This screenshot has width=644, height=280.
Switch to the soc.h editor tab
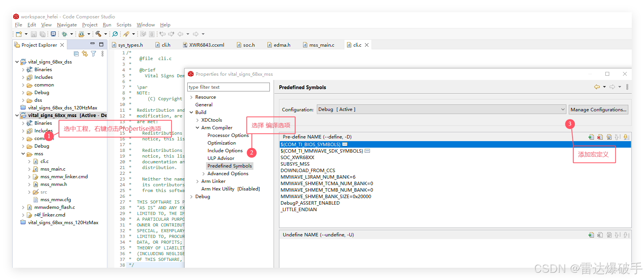coord(246,45)
